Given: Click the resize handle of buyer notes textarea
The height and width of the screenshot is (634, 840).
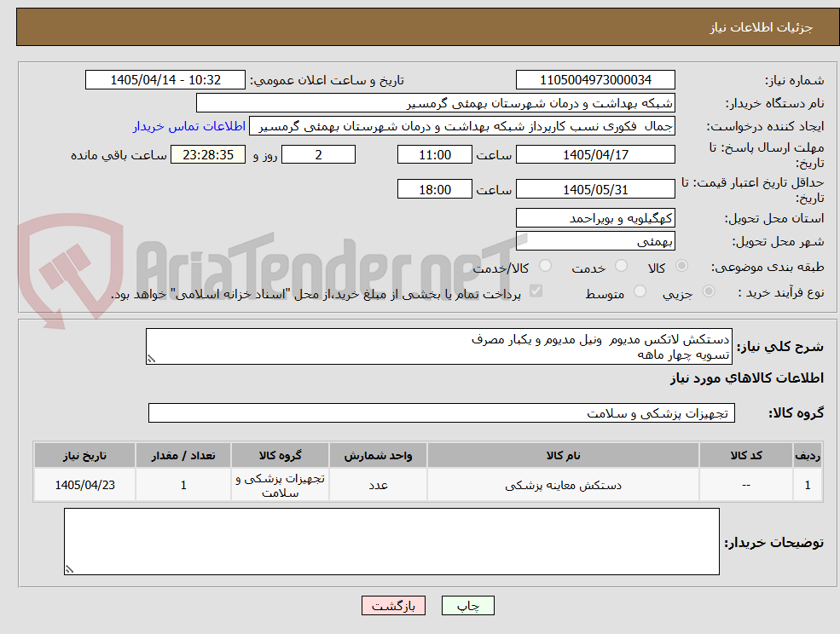Looking at the screenshot, I should tap(69, 570).
